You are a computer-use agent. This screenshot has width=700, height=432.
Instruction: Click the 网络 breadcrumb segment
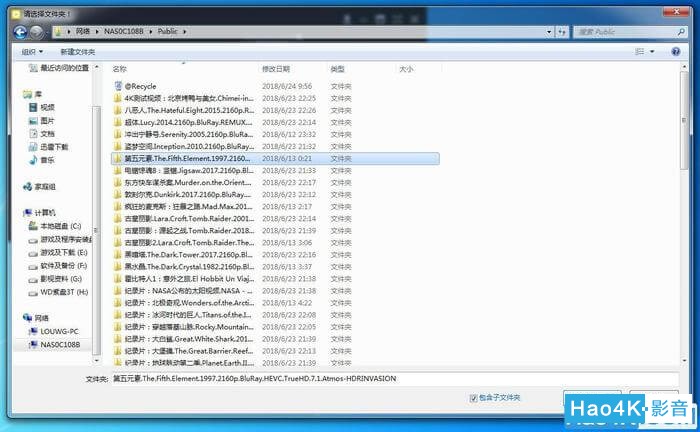click(x=83, y=31)
